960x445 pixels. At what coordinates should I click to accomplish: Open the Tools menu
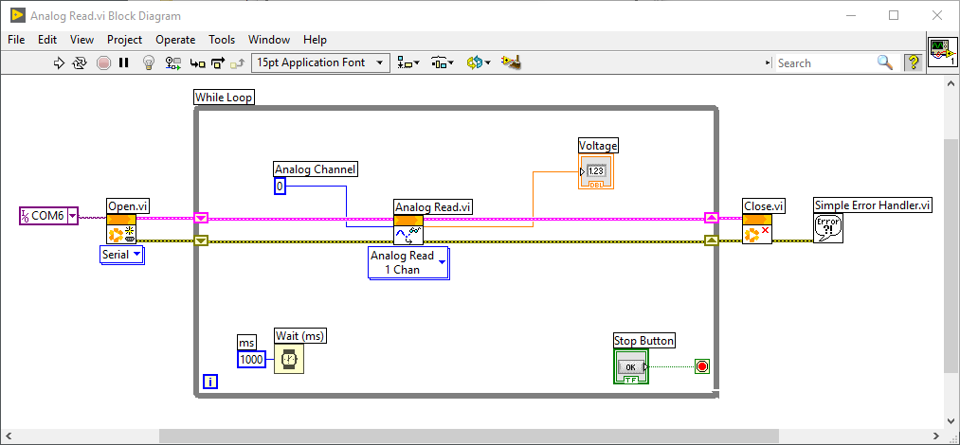point(222,40)
